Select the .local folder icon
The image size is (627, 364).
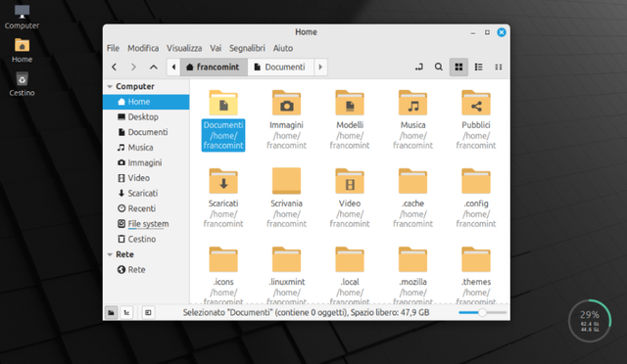350,259
